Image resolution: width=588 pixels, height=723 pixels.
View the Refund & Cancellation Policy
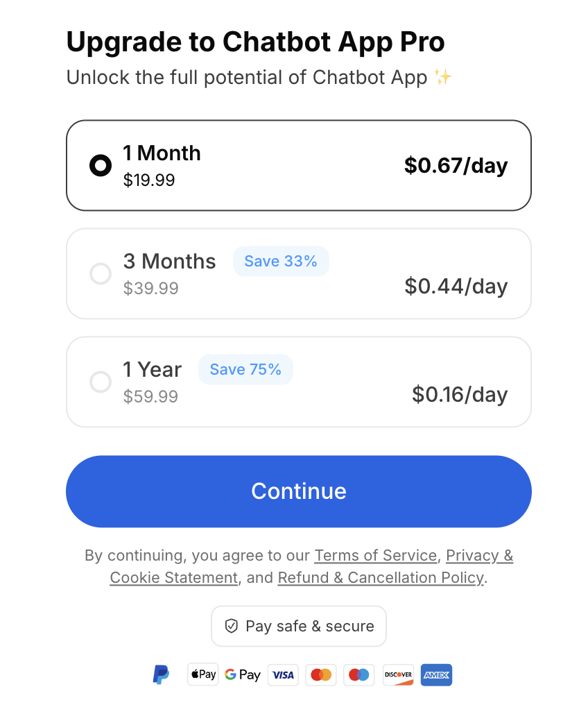[381, 578]
